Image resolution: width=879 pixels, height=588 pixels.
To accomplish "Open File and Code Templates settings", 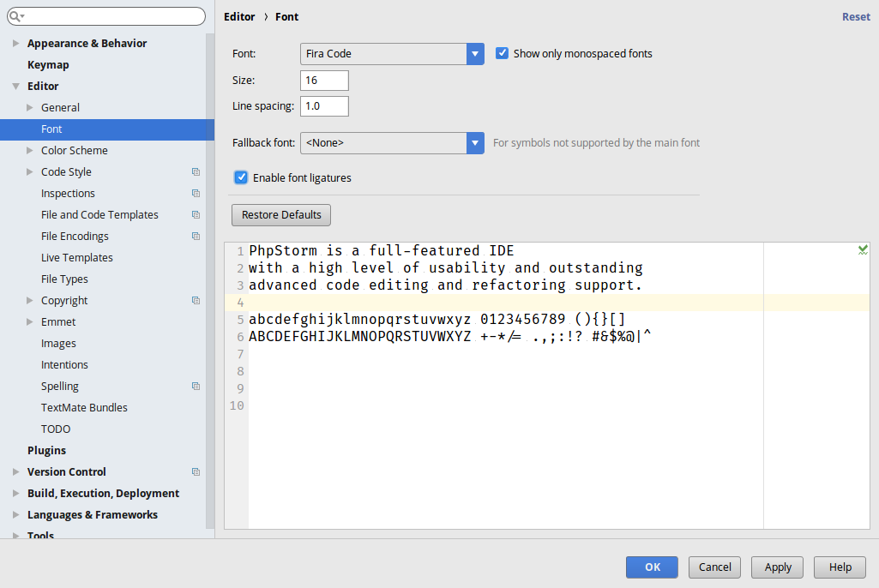I will pos(99,214).
